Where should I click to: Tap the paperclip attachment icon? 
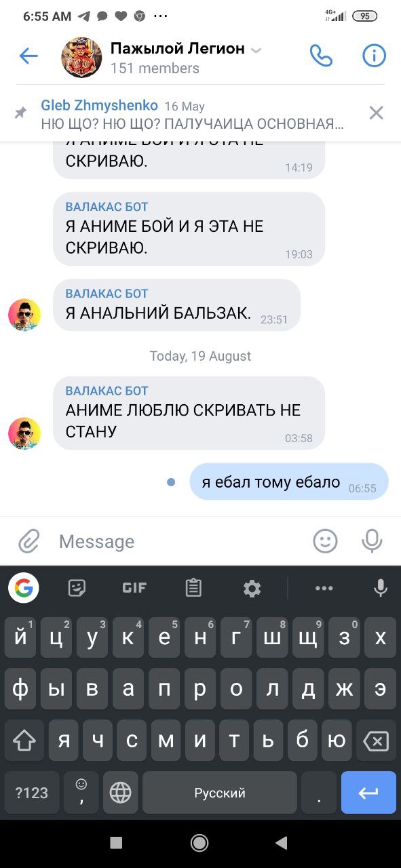pyautogui.click(x=28, y=541)
